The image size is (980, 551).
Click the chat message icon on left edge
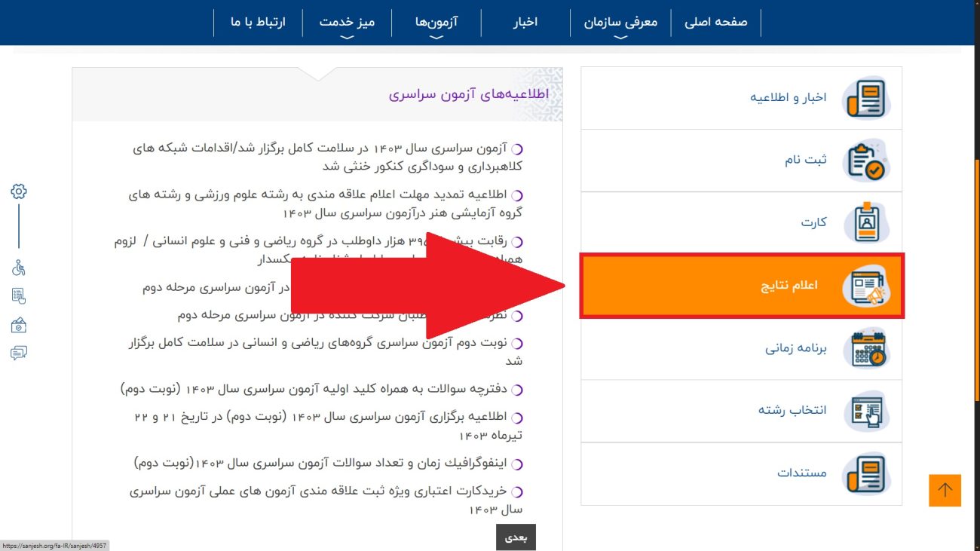coord(19,353)
